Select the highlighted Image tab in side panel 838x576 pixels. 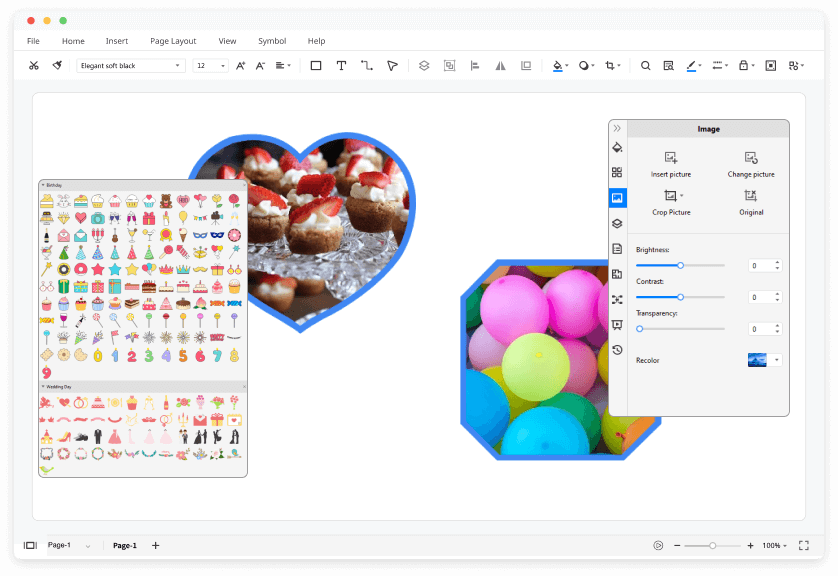617,198
